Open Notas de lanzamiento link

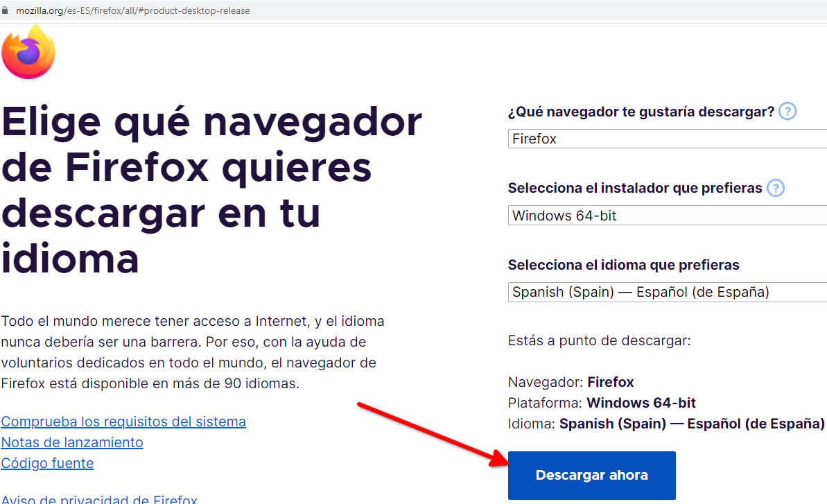coord(72,442)
